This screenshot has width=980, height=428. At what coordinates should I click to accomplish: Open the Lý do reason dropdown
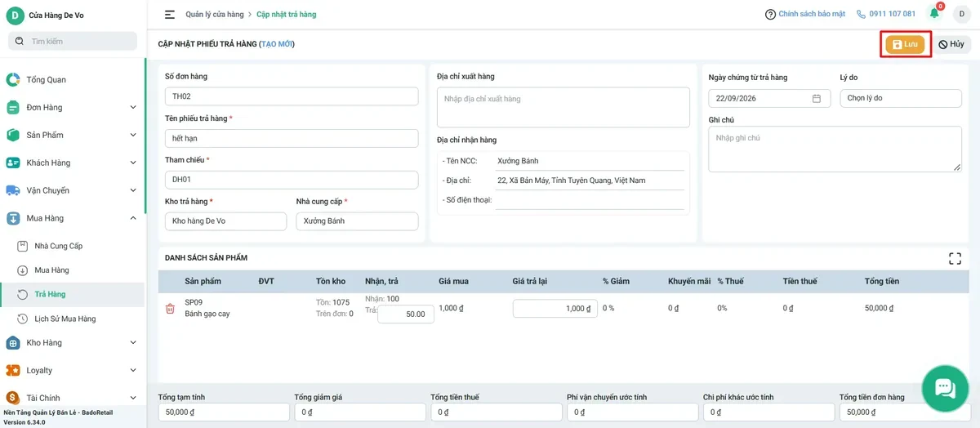click(x=901, y=98)
